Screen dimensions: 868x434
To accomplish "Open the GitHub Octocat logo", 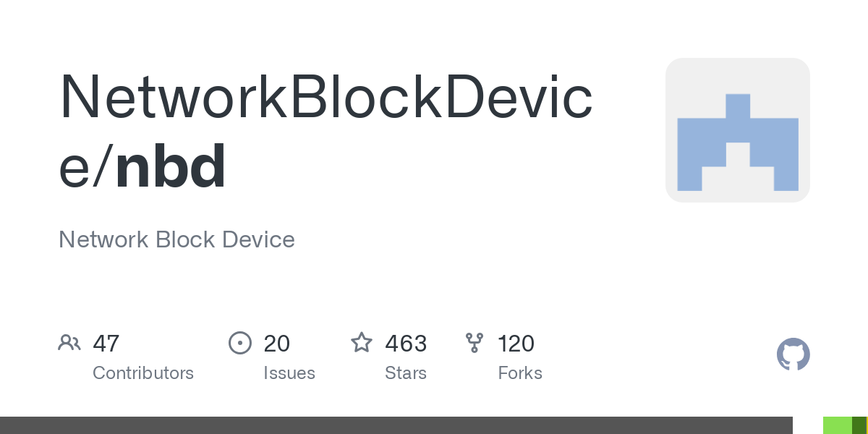I will (793, 354).
